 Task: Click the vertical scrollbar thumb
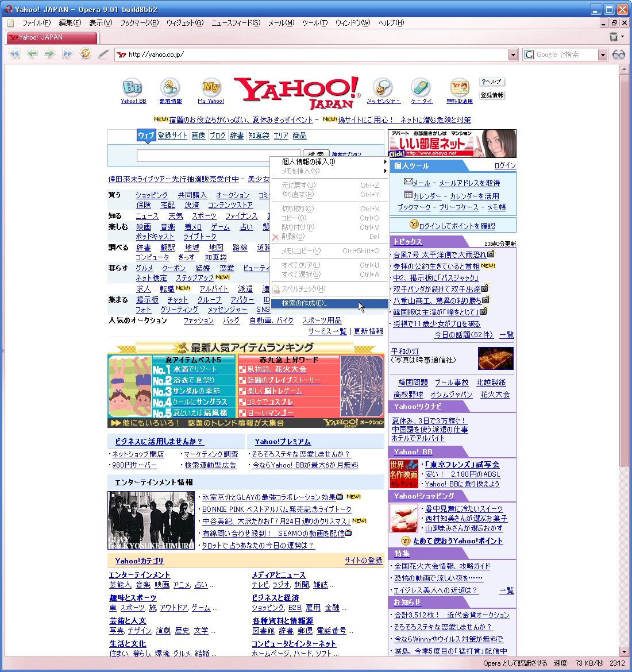coord(624,271)
